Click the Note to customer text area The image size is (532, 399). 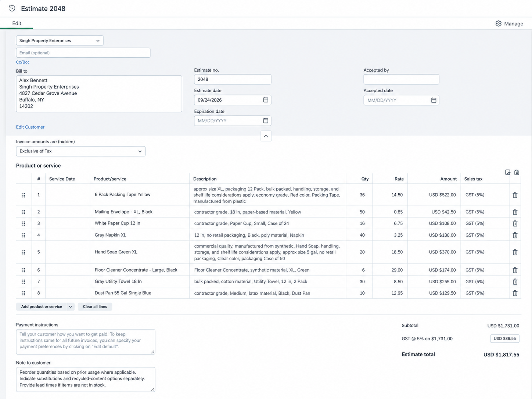(86, 379)
